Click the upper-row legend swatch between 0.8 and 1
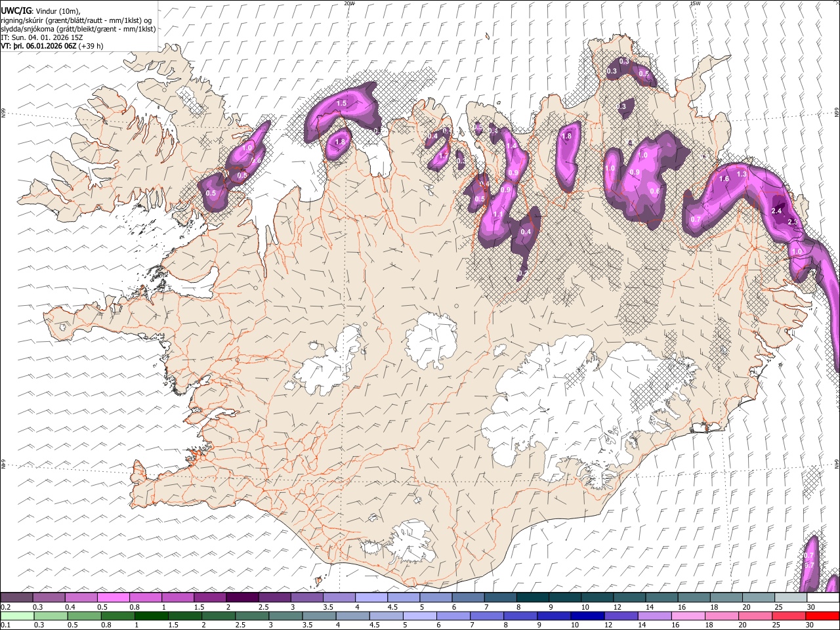This screenshot has height=630, width=840. pyautogui.click(x=145, y=597)
